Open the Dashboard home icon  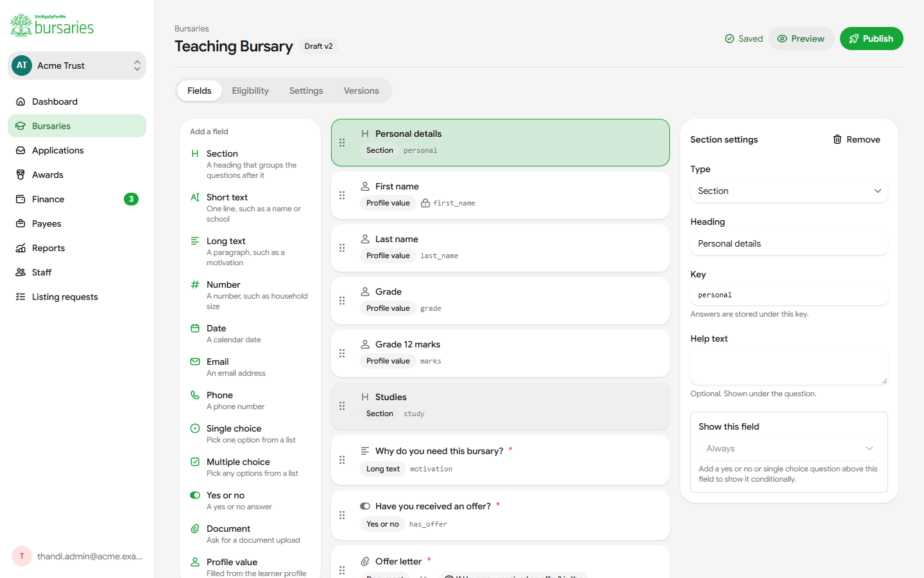21,101
